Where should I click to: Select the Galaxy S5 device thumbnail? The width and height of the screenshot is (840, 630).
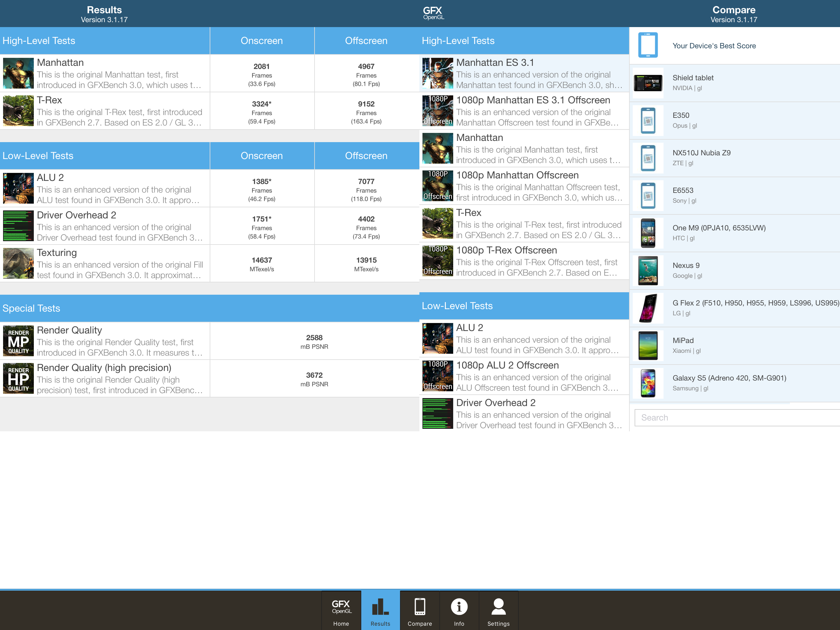pos(648,383)
